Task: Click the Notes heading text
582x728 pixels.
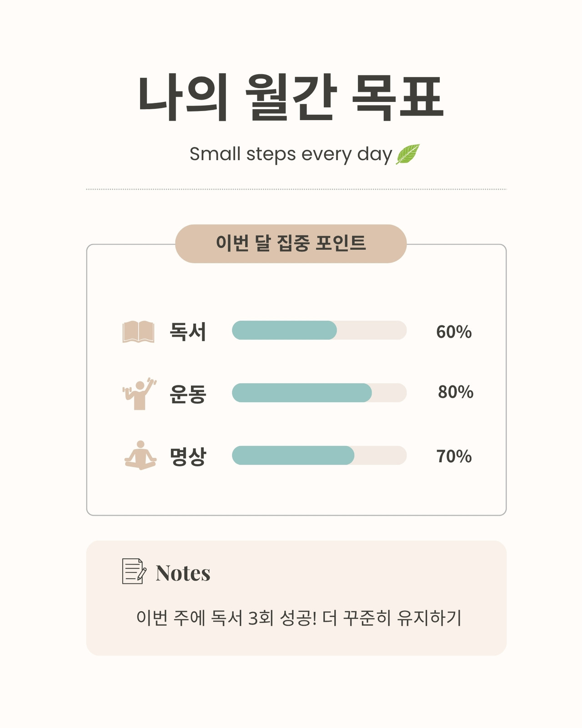Action: 183,573
